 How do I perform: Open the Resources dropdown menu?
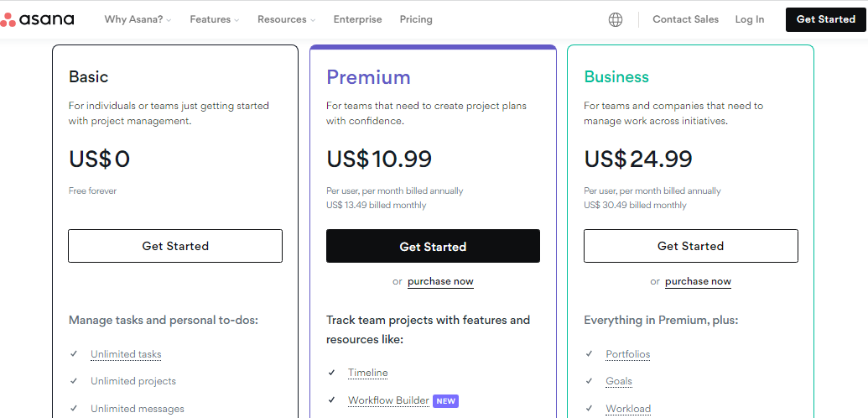286,19
